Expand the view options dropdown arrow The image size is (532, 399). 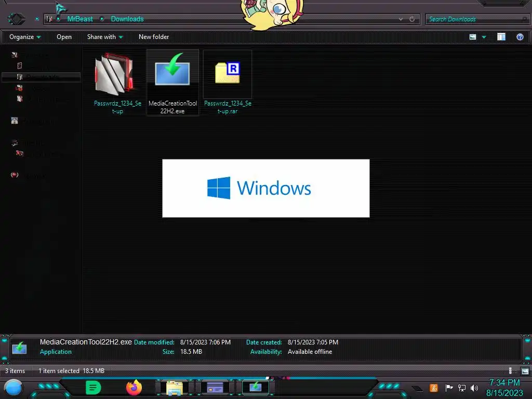pos(484,37)
